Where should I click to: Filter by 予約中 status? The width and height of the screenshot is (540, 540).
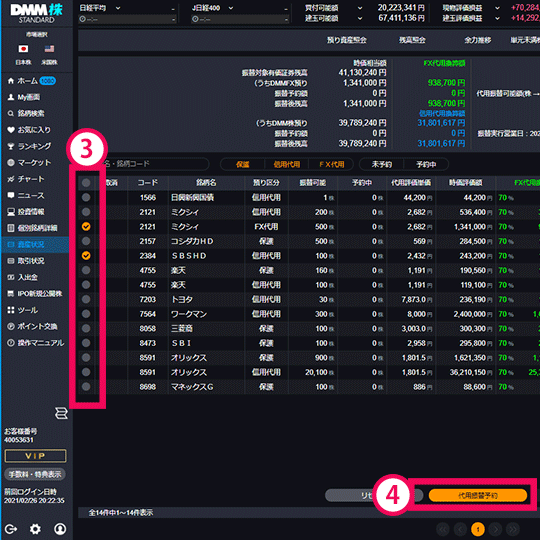point(426,164)
